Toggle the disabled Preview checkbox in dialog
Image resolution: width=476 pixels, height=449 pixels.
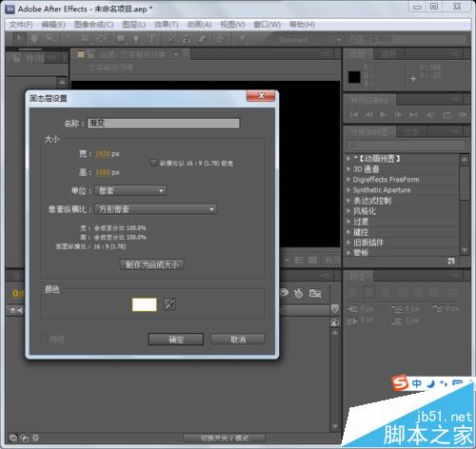[44, 339]
